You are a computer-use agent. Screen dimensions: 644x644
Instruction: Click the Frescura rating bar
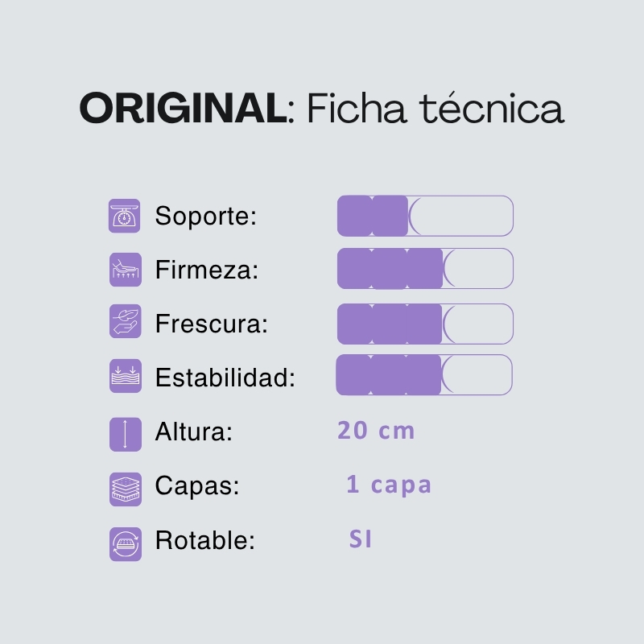pos(425,324)
